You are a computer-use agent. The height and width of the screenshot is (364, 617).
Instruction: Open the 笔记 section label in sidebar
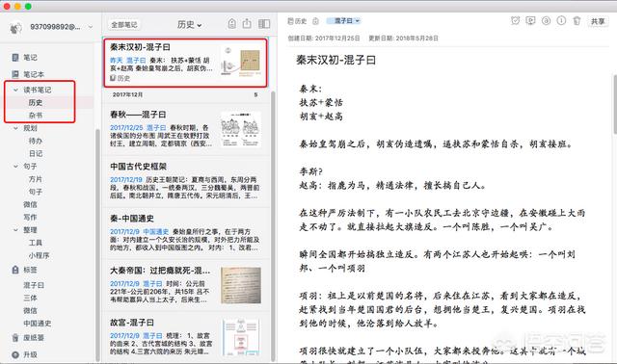tap(30, 58)
